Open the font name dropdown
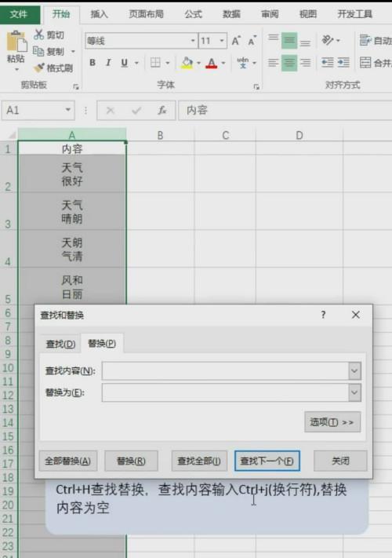This screenshot has height=558, width=392. tap(193, 41)
